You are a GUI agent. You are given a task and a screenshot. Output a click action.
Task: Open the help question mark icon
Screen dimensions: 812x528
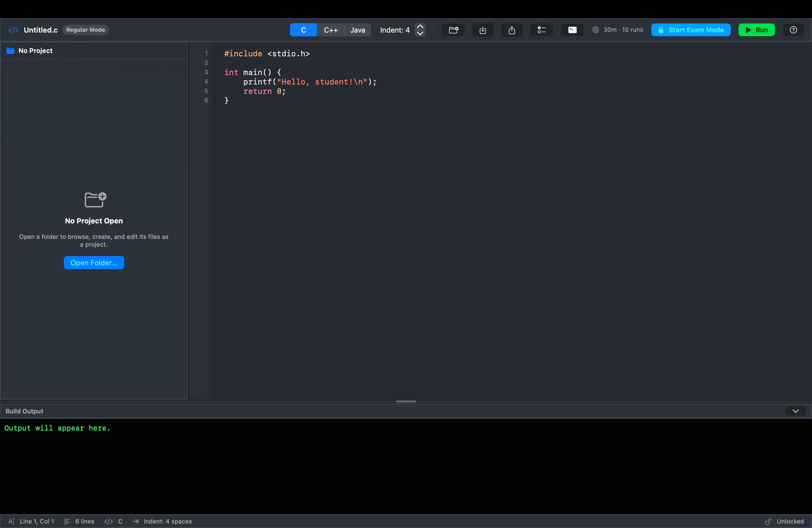click(x=793, y=30)
